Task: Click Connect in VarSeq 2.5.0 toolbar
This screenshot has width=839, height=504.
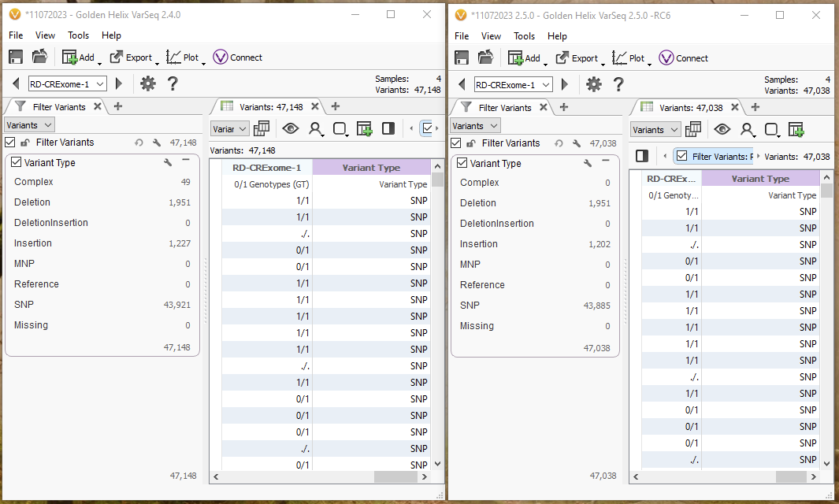Action: click(x=683, y=58)
